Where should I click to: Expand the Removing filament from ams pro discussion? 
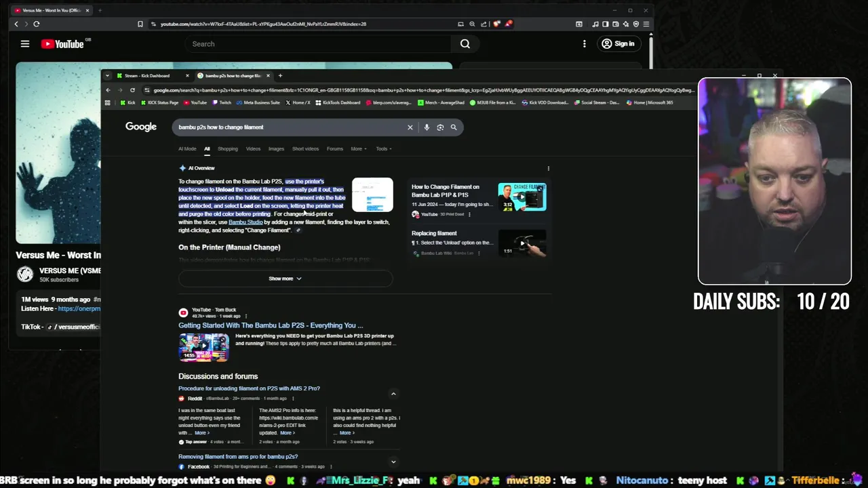point(393,462)
